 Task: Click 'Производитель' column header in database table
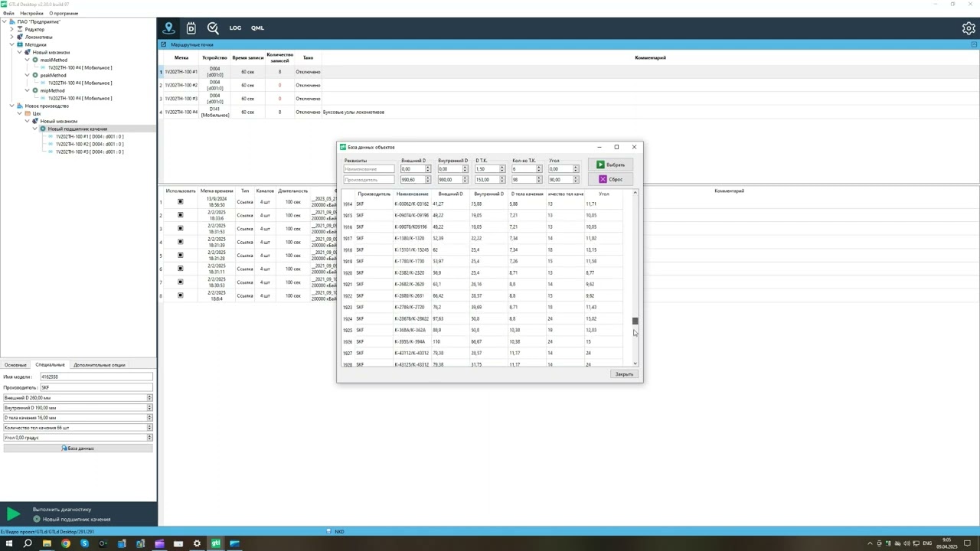tap(374, 194)
